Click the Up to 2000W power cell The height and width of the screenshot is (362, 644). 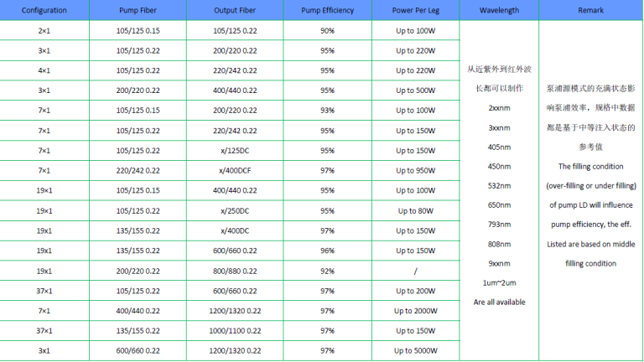click(416, 311)
